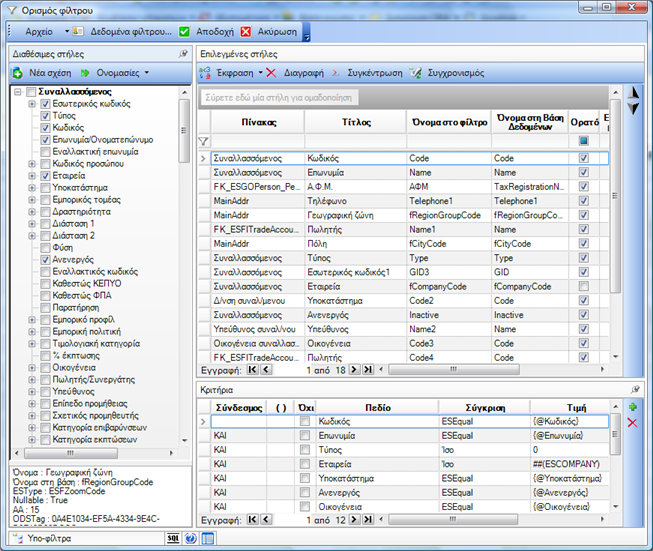
Task: Click the Ακύρωση red X icon
Action: (x=246, y=32)
